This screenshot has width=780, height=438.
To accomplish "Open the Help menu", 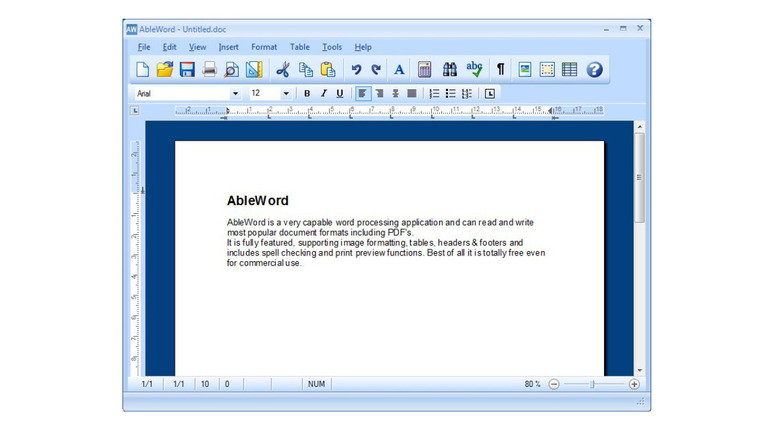I will coord(363,47).
